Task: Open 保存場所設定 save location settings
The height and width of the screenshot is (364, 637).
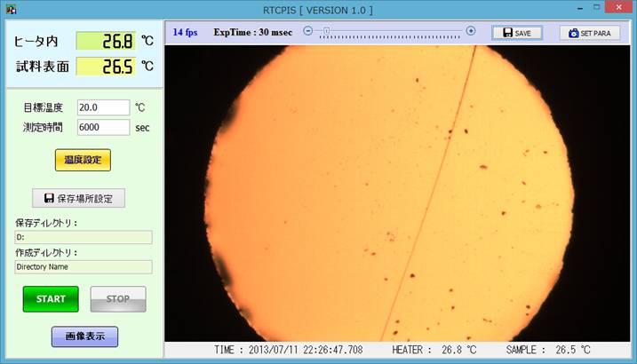Action: point(78,198)
